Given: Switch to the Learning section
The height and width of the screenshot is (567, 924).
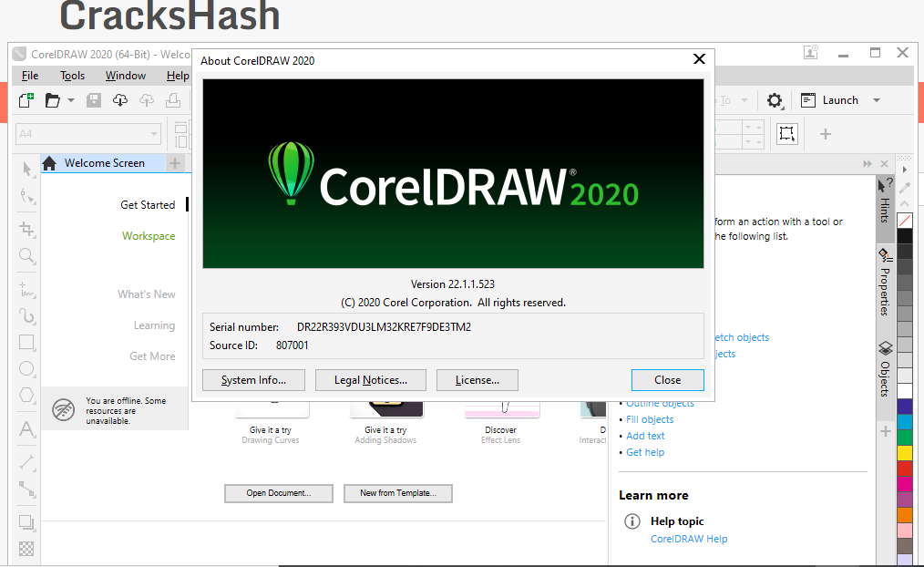Looking at the screenshot, I should pos(154,325).
